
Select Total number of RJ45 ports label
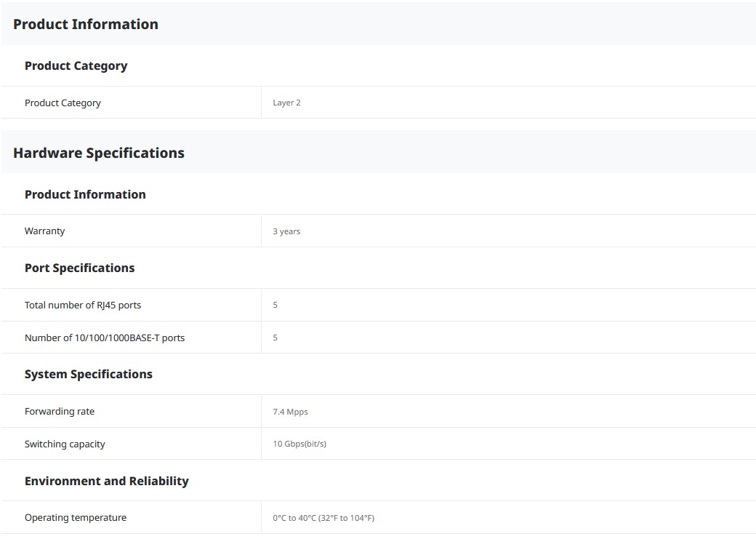(83, 305)
